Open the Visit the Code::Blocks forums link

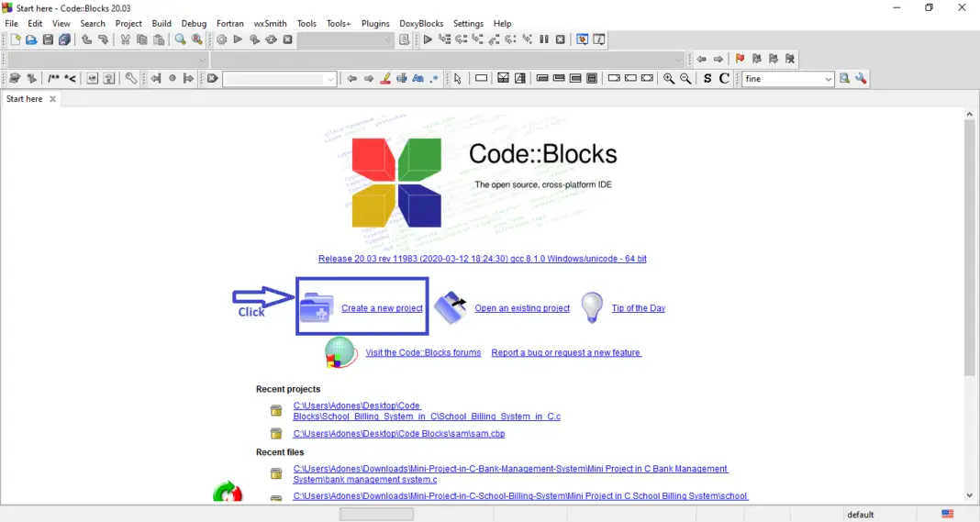[x=423, y=352]
